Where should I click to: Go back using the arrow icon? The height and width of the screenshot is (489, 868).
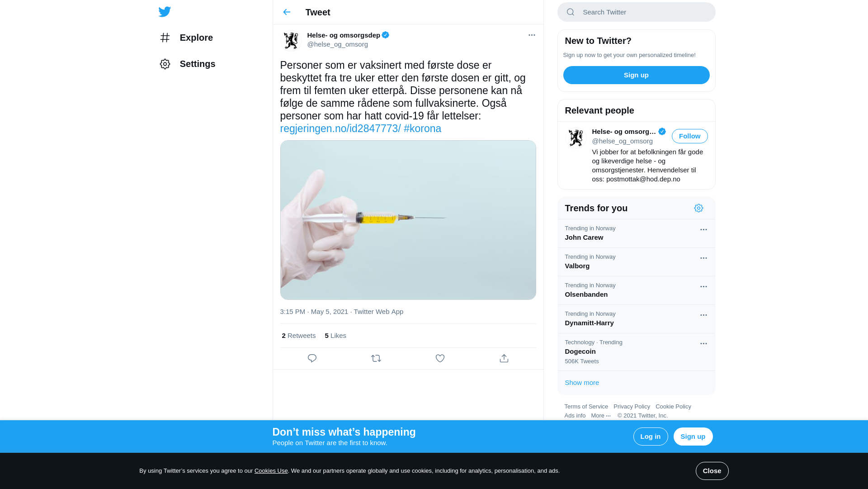point(287,12)
